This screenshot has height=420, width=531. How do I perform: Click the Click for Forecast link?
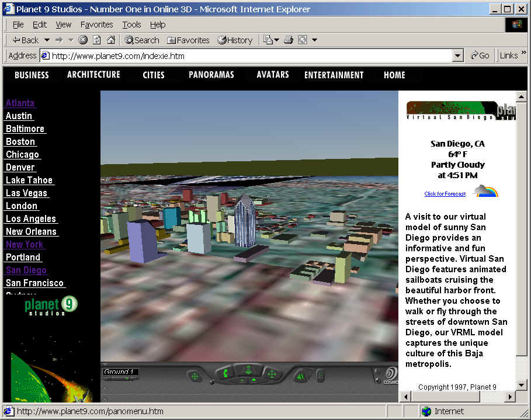click(445, 194)
